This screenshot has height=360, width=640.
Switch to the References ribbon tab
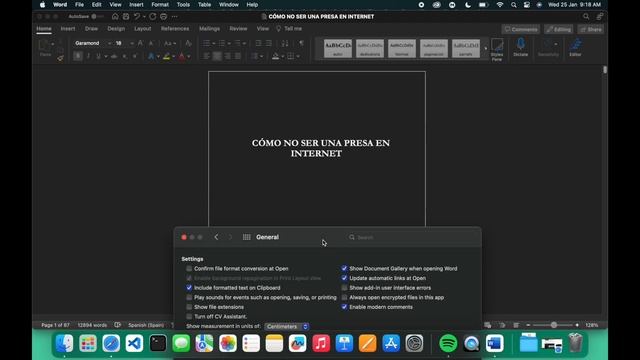tap(175, 29)
